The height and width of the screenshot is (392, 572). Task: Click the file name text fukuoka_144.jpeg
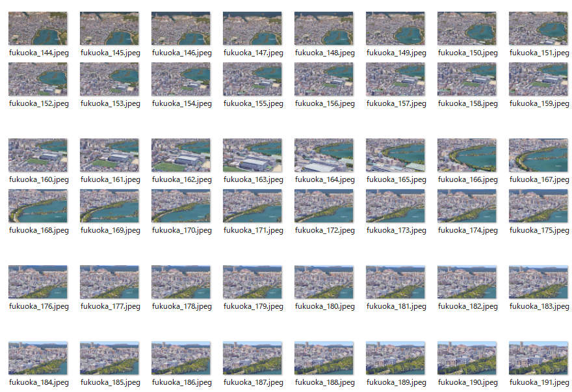coord(38,53)
